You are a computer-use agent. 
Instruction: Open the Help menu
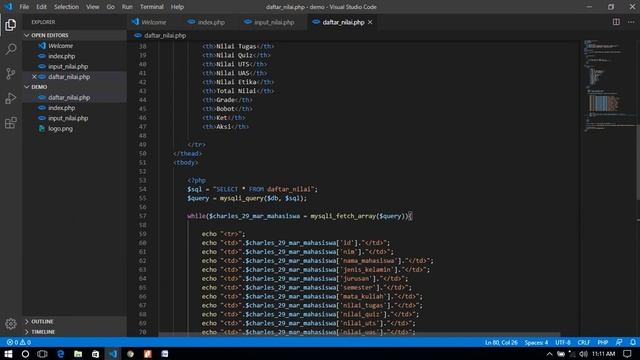[x=177, y=7]
